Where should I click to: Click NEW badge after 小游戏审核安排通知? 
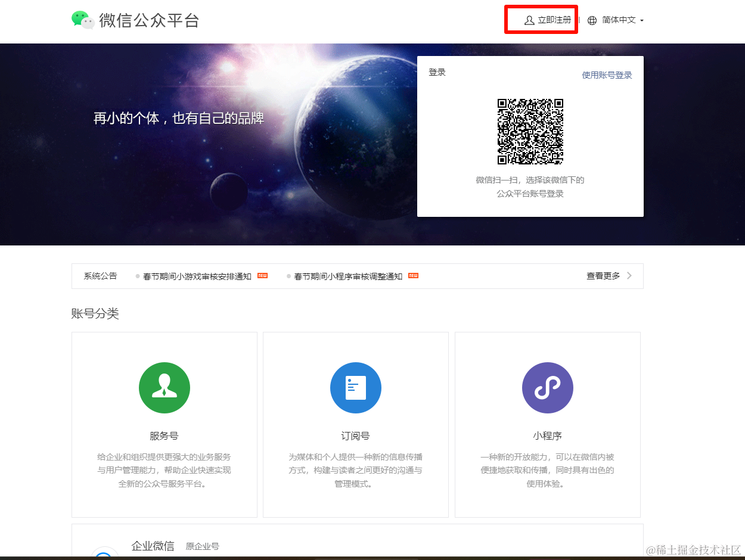tap(262, 276)
